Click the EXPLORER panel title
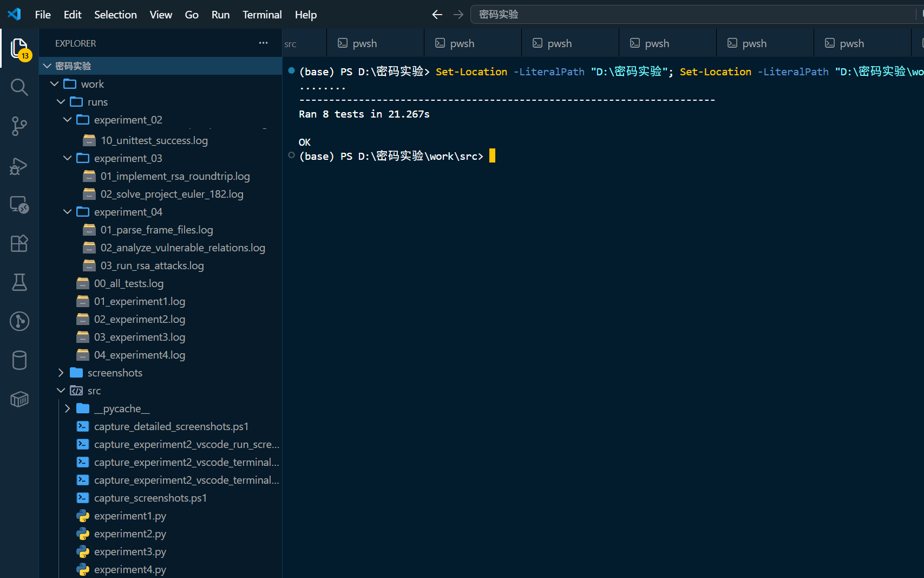Viewport: 924px width, 578px height. click(x=76, y=43)
